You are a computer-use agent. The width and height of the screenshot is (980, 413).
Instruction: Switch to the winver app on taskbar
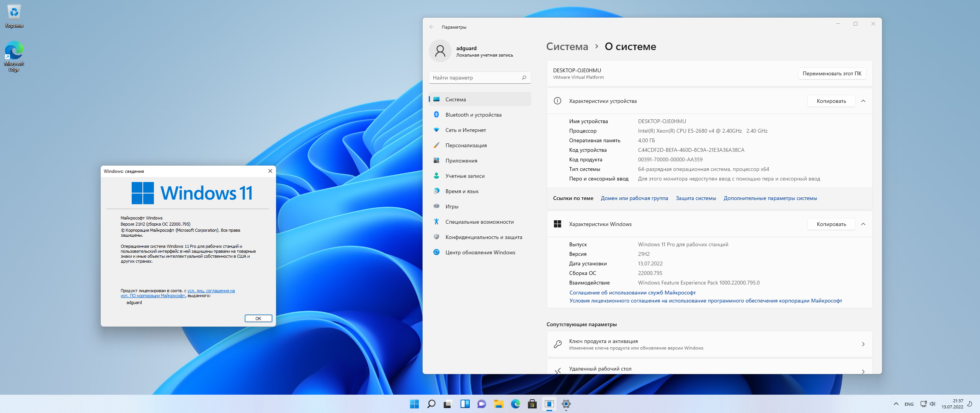point(549,404)
